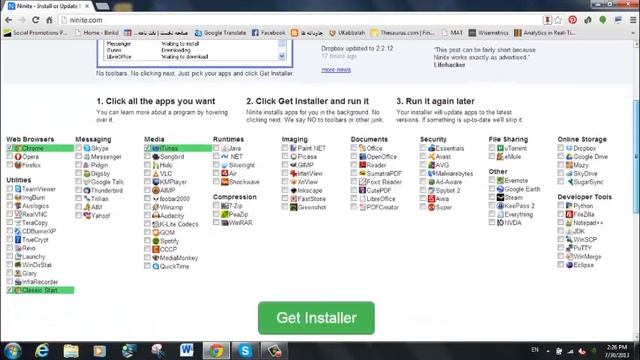
Task: Click the Opera browser icon
Action: [x=18, y=157]
